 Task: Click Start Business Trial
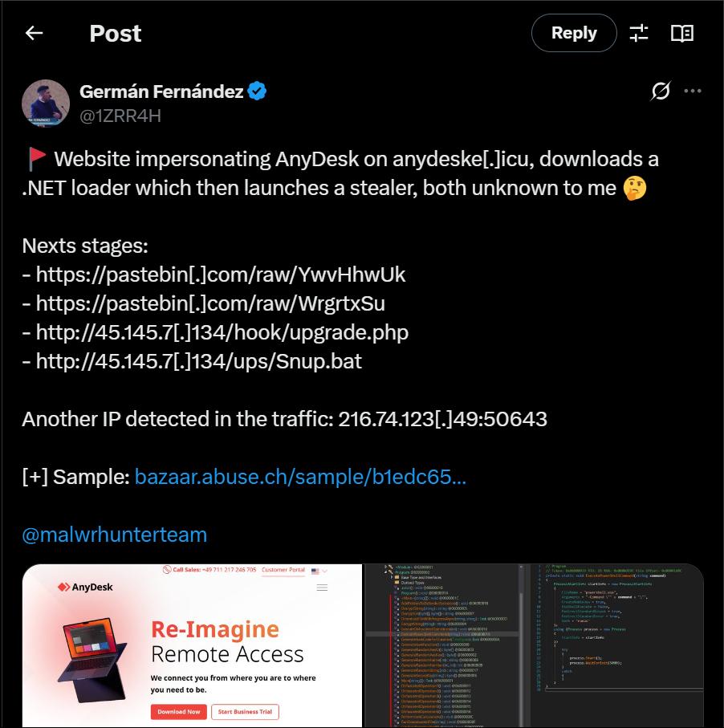point(245,711)
